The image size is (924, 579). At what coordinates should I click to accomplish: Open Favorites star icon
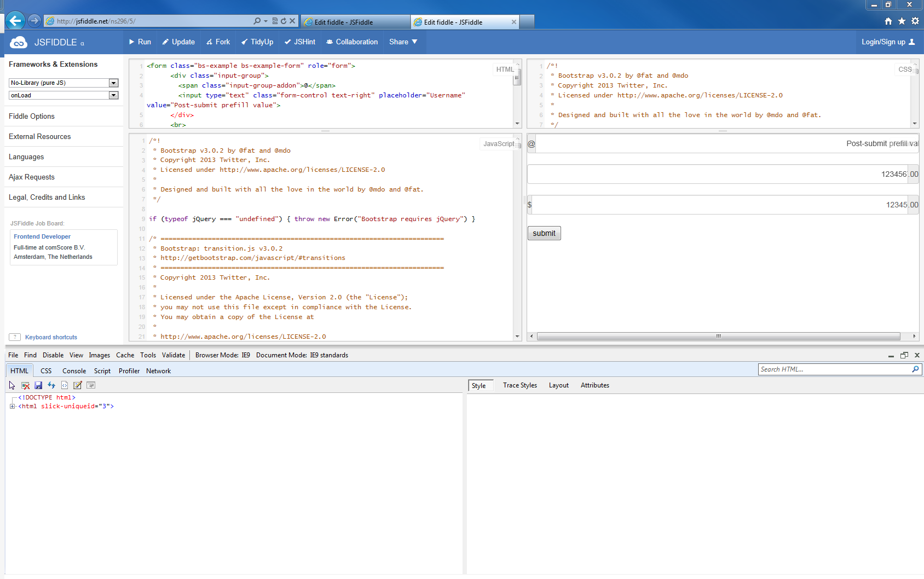click(902, 21)
